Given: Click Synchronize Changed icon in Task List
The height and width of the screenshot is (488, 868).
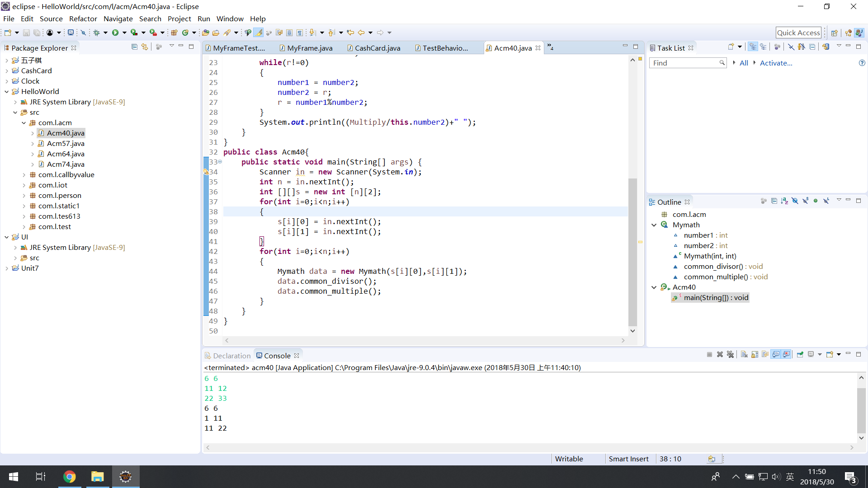Looking at the screenshot, I should tap(826, 47).
